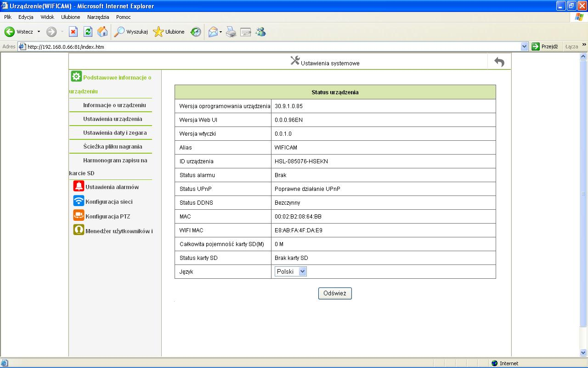
Task: Click the Messenger people icon
Action: 260,32
